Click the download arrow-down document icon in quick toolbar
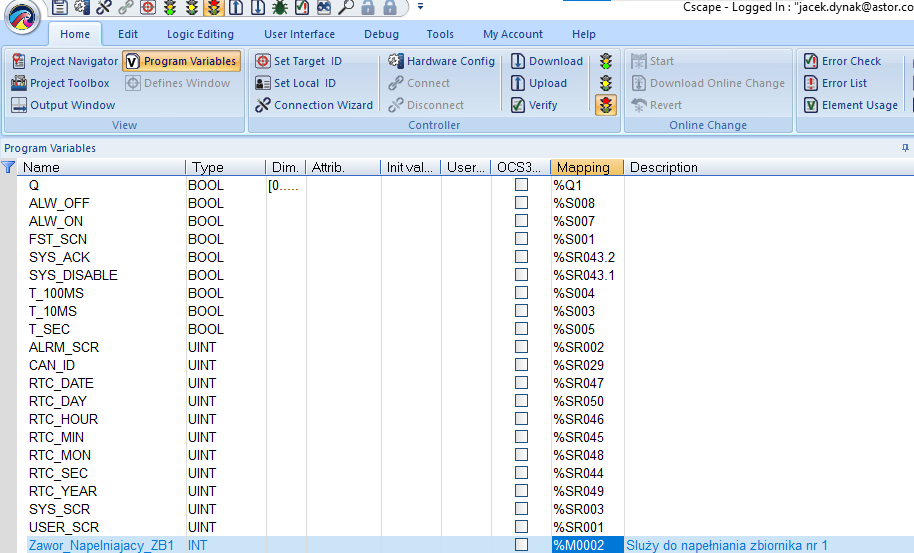Viewport: 914px width, 553px height. click(x=258, y=7)
